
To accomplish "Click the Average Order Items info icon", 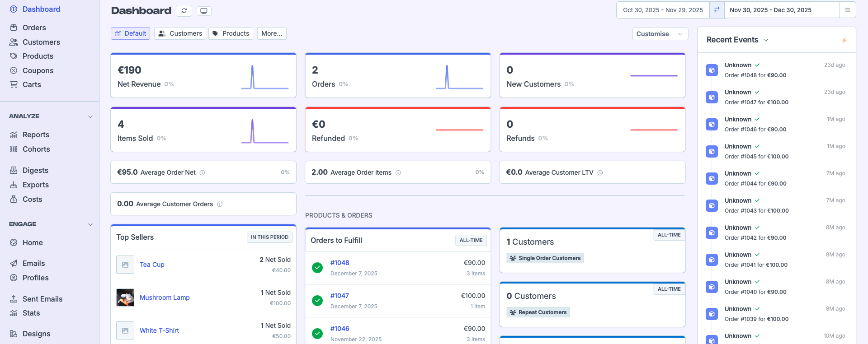I will pos(398,172).
